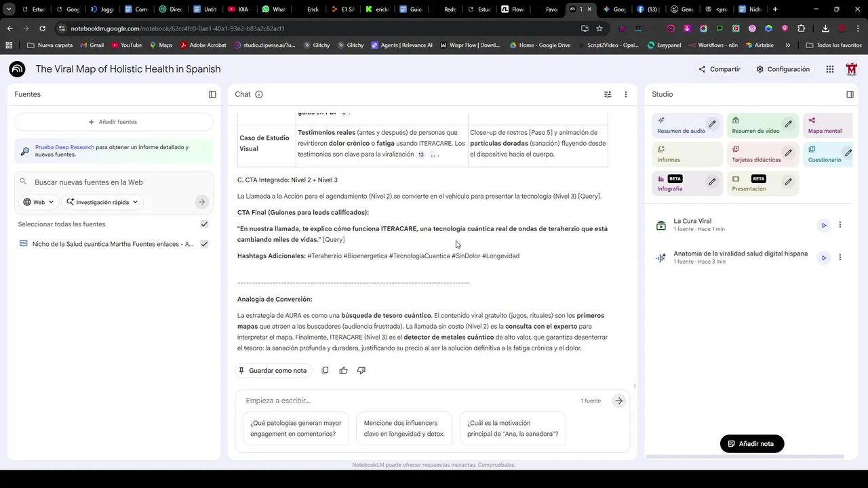Open chat configuration sliders icon
Screen dimensions: 868x488
tap(608, 94)
